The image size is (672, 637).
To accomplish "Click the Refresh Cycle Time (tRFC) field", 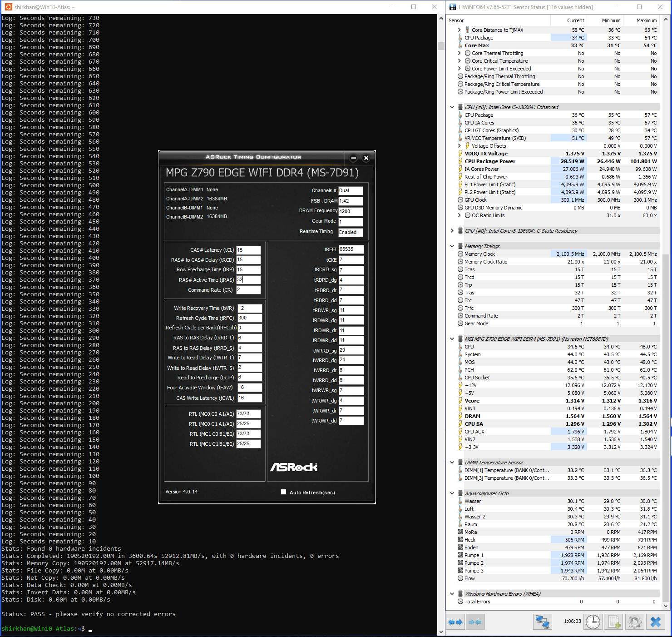I will [250, 318].
